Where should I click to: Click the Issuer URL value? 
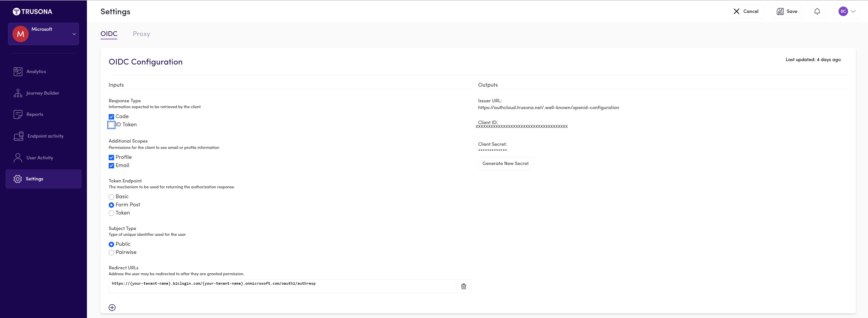click(548, 108)
